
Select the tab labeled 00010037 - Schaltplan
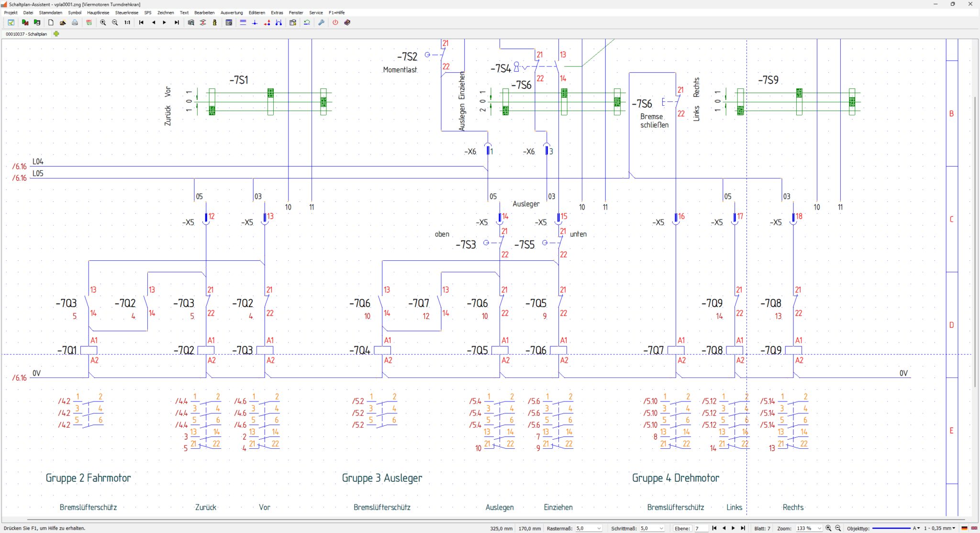point(26,34)
